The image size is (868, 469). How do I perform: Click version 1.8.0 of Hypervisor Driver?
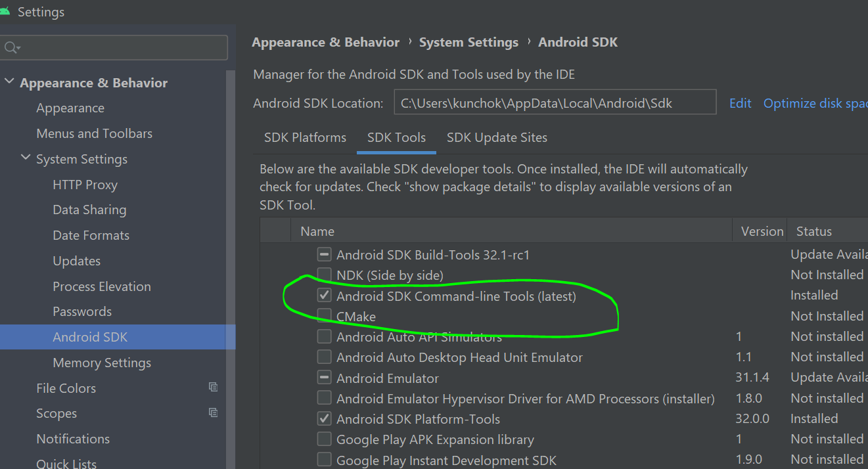click(x=750, y=398)
